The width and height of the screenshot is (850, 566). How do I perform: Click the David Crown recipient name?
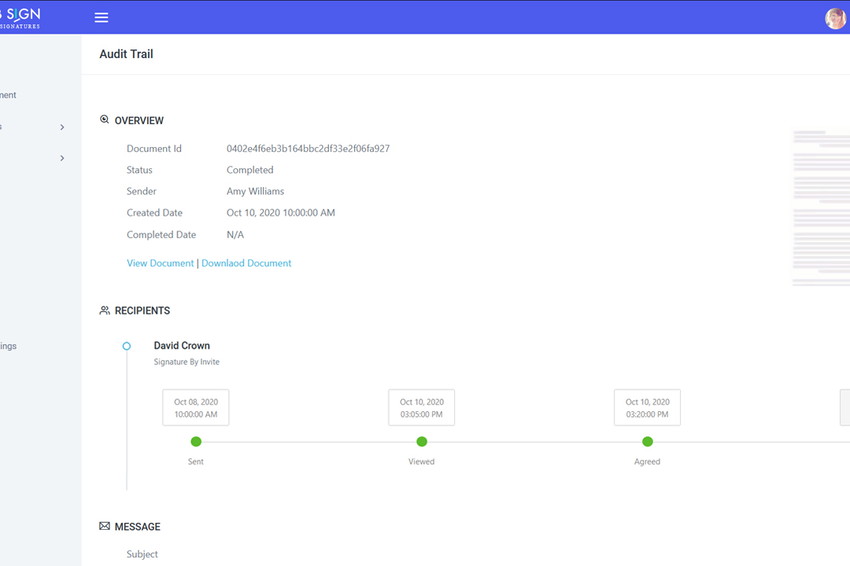pyautogui.click(x=182, y=345)
